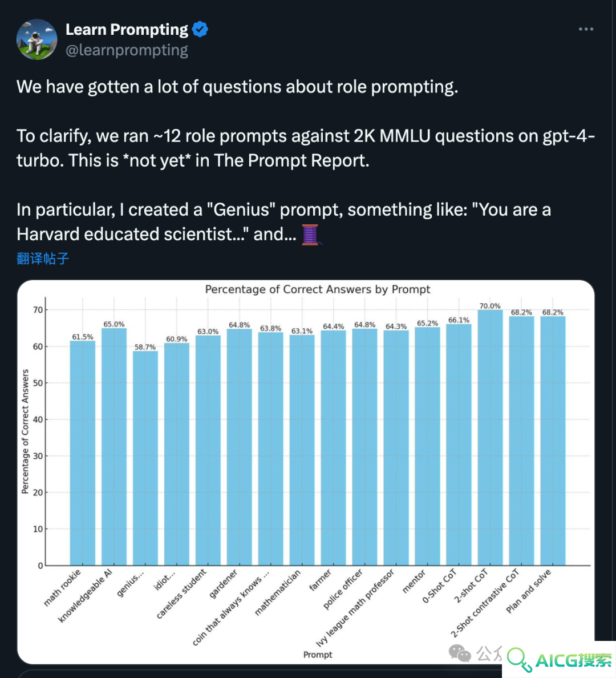Click the AICG搜索 watermark text
This screenshot has width=616, height=678.
[574, 660]
